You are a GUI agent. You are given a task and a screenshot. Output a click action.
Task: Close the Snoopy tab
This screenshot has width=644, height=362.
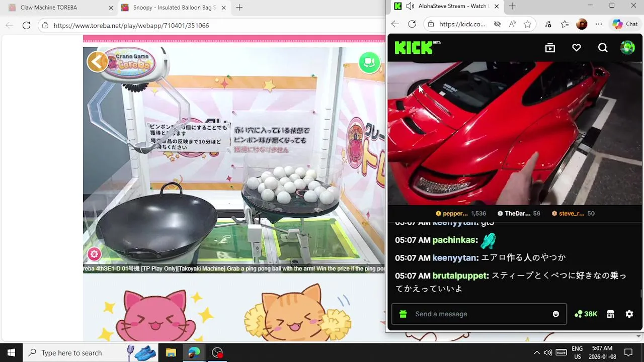pyautogui.click(x=223, y=8)
